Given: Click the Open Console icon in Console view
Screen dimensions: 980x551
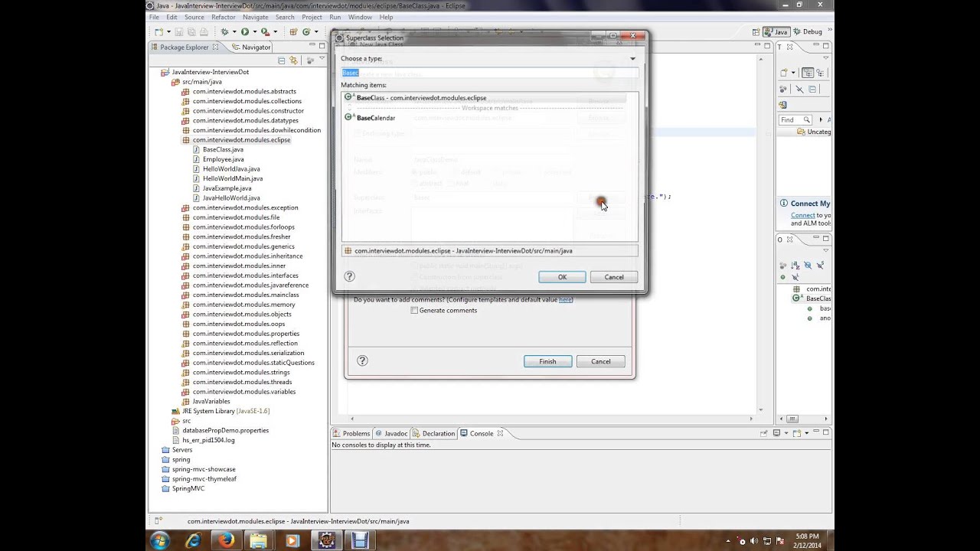Looking at the screenshot, I should point(797,433).
